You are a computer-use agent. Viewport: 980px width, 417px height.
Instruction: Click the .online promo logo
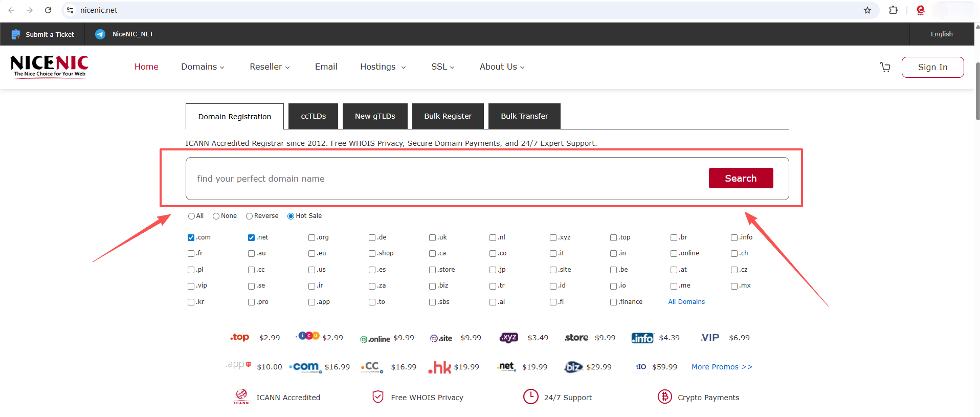tap(375, 339)
